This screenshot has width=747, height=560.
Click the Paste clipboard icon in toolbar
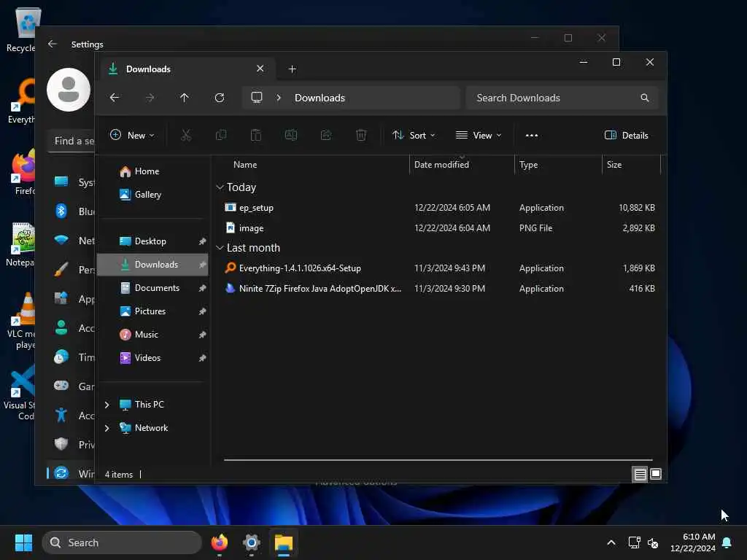point(256,135)
